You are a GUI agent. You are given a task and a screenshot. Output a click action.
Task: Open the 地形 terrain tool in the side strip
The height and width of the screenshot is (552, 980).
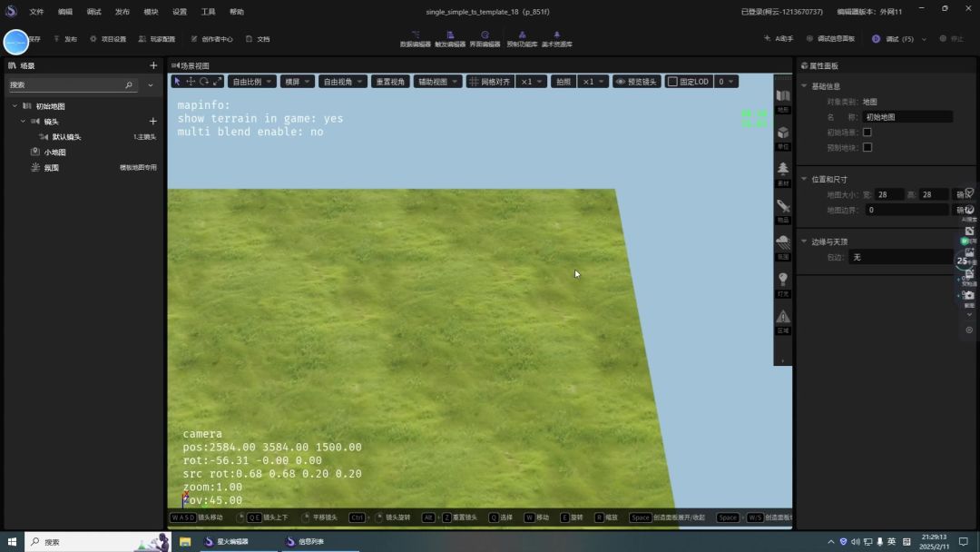782,97
